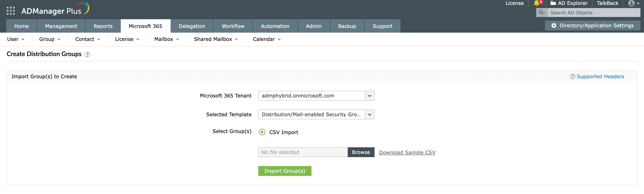Open the Calendar submenu dropdown
Screen dimensions: 644x194
tap(267, 39)
